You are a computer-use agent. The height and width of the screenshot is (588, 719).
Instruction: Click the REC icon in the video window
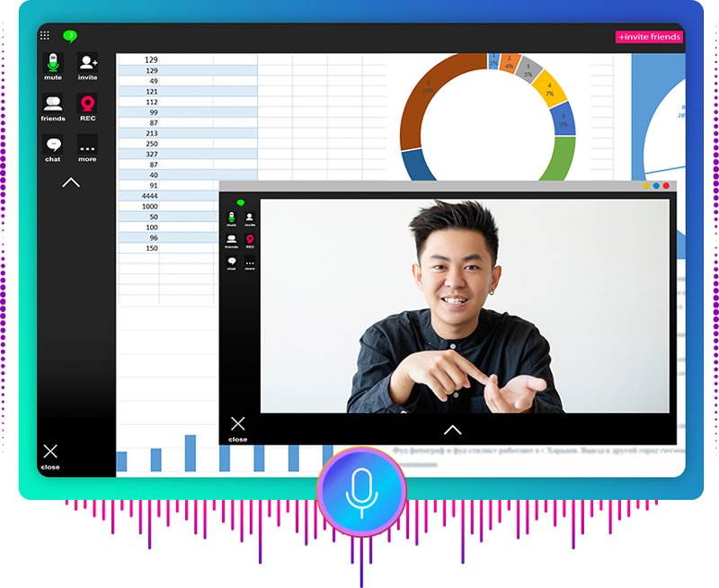250,239
